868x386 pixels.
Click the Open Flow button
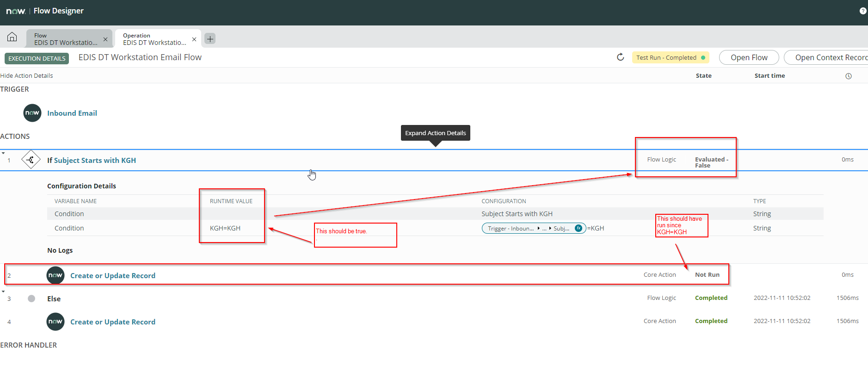pos(749,58)
